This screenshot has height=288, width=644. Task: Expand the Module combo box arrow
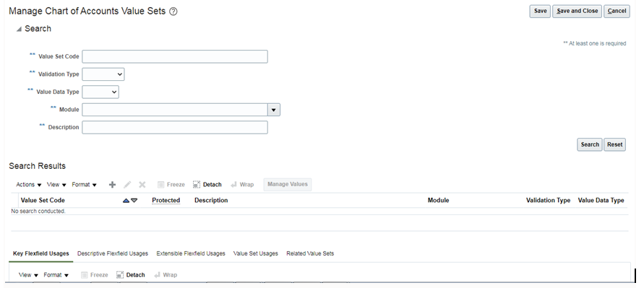(x=274, y=110)
